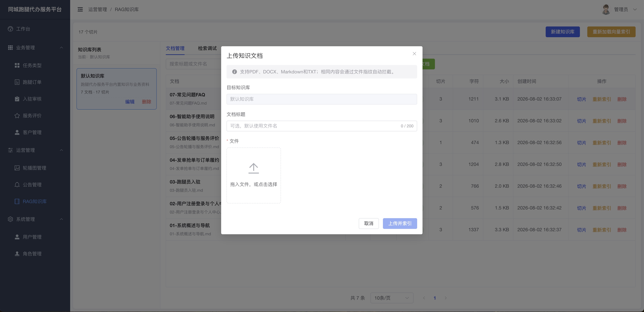
Task: Click 切片 for the 02-用户注册登录 row
Action: [x=582, y=208]
